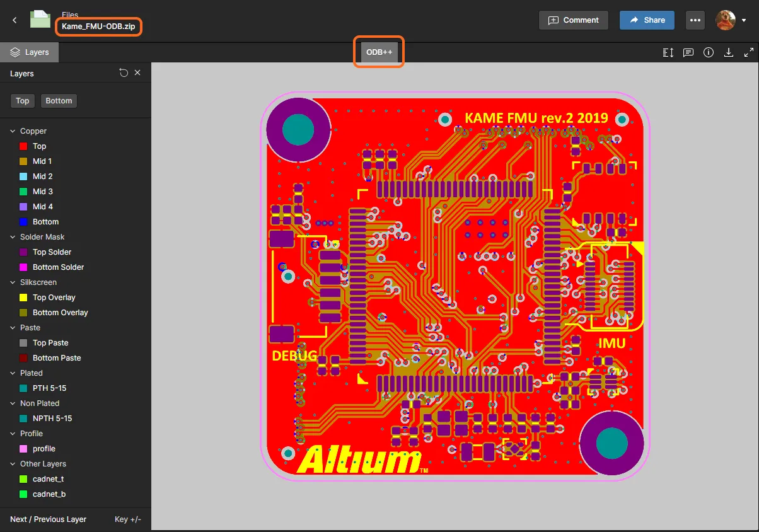Collapse the Silkscreen group
759x532 pixels.
13,282
